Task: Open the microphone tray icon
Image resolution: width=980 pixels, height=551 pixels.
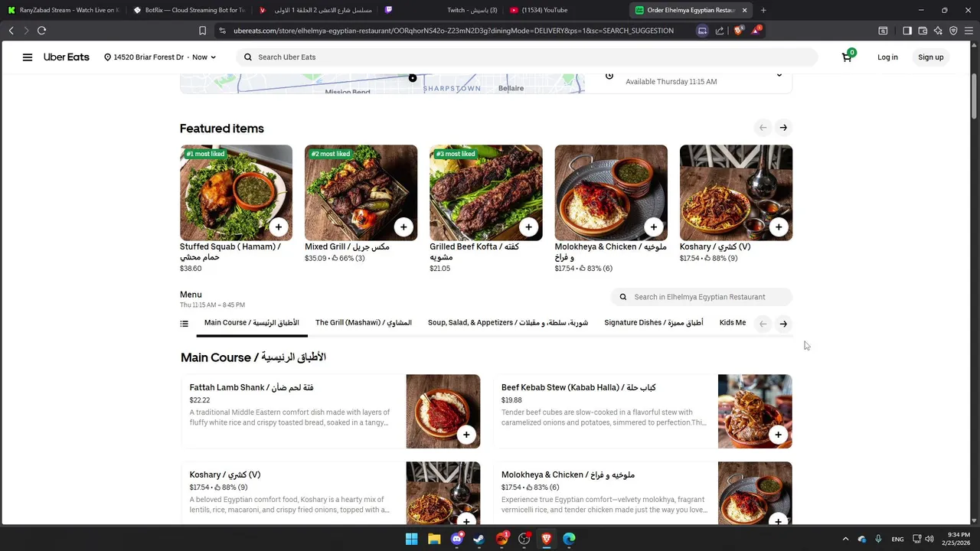Action: click(x=878, y=539)
